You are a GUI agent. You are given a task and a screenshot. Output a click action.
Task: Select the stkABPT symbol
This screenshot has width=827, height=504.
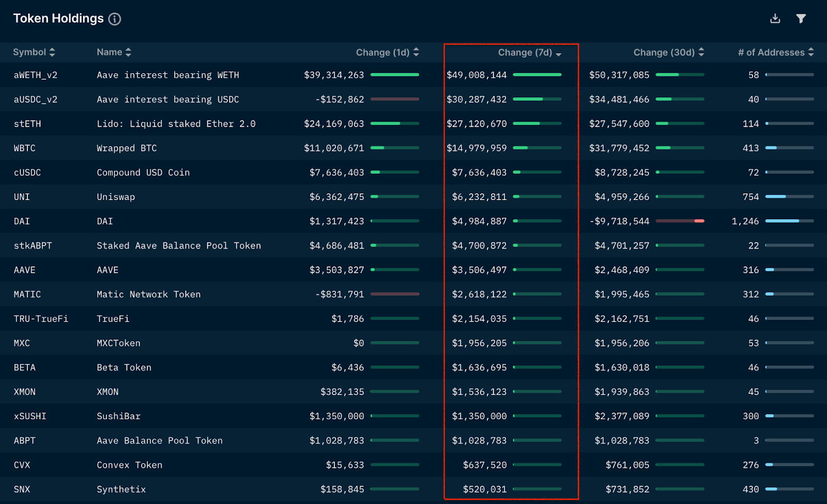pyautogui.click(x=33, y=246)
